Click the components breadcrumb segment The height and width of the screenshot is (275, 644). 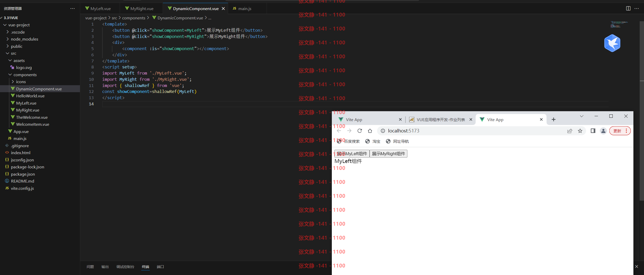tap(133, 18)
